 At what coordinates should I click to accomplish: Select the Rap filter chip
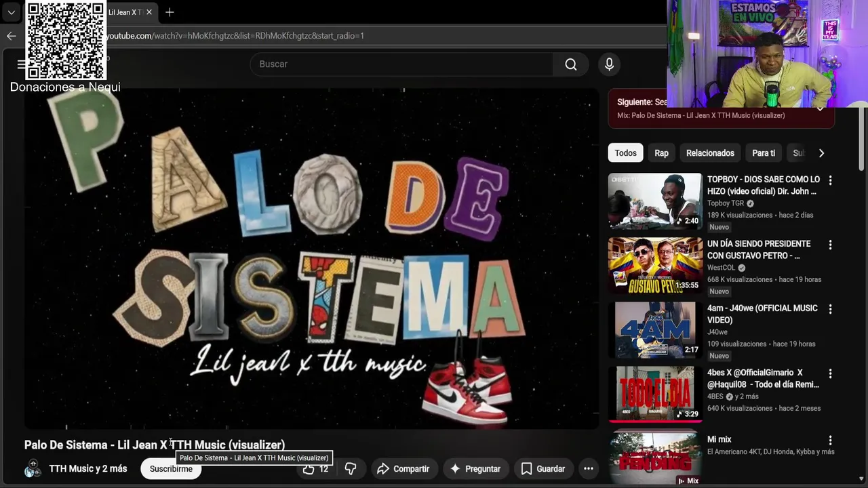[661, 153]
